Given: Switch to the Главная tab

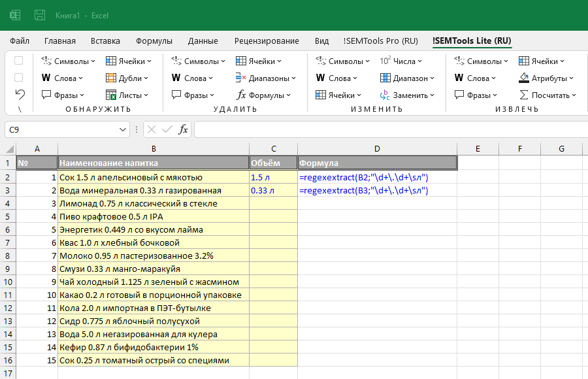Looking at the screenshot, I should (x=60, y=41).
